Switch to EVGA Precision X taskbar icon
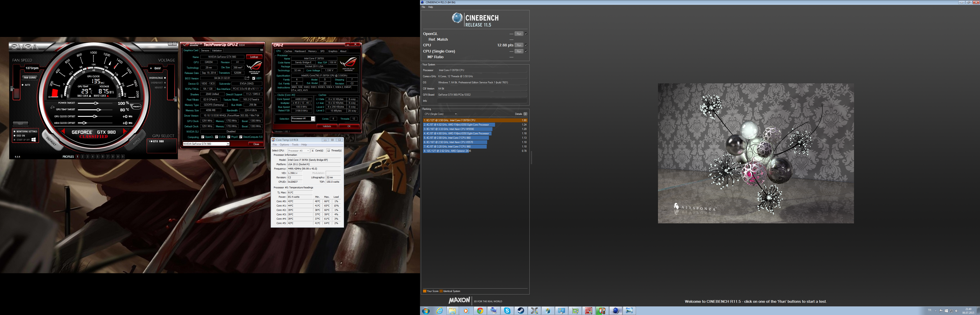Screen dimensions: 980x315 click(x=534, y=311)
